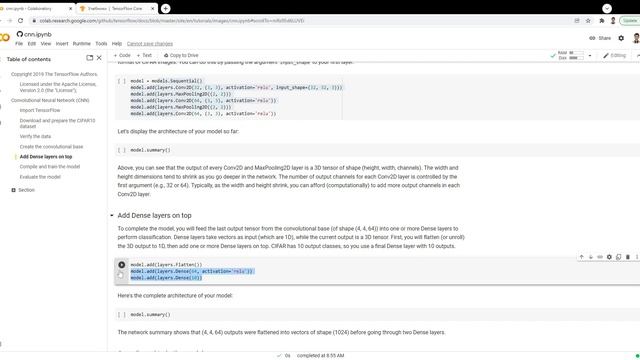This screenshot has width=640, height=360.
Task: Click the Chrome Update button
Action: (630, 20)
